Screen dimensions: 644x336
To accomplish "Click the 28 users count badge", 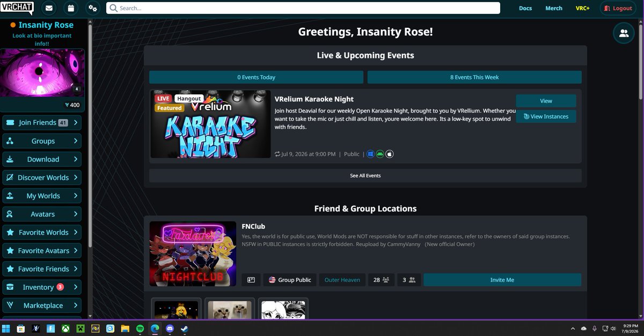I will [381, 280].
